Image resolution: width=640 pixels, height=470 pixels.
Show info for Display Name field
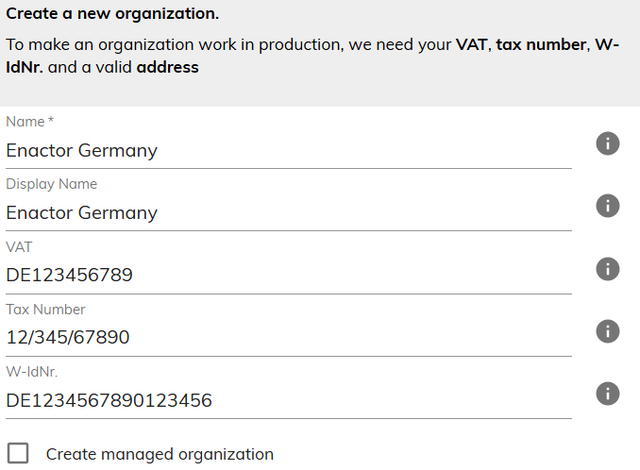tap(607, 205)
